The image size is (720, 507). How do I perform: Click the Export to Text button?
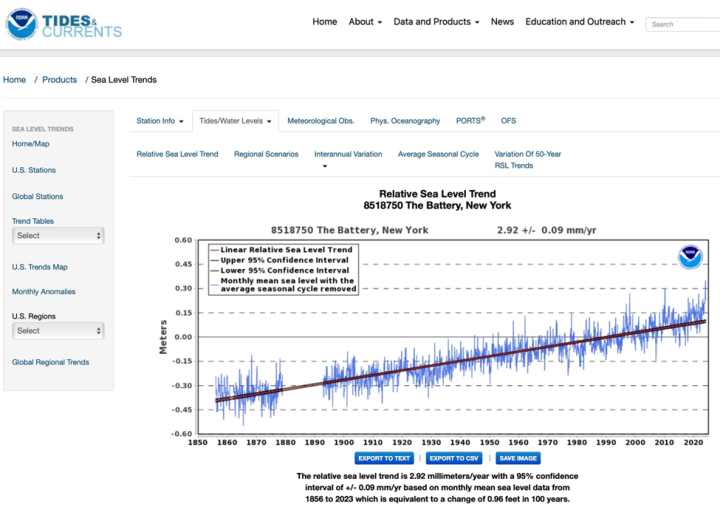[x=384, y=458]
